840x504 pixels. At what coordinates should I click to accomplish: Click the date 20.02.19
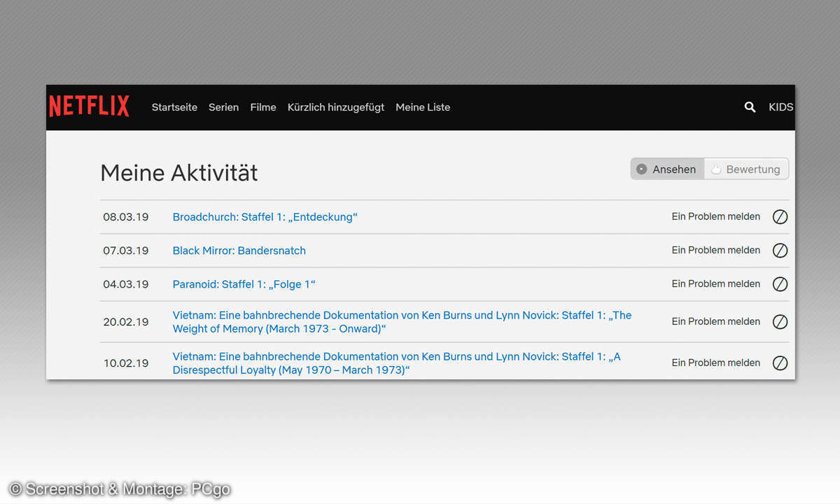pyautogui.click(x=126, y=322)
